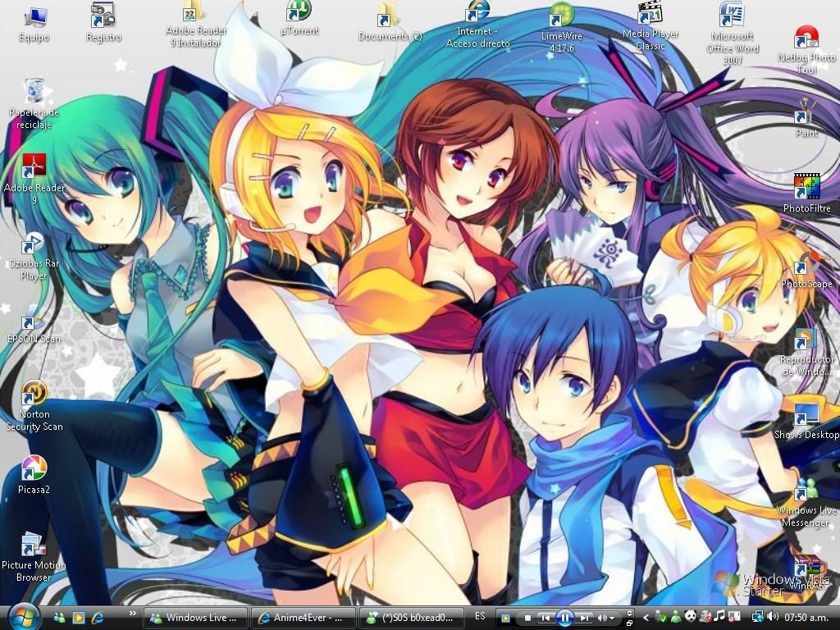Toggle Media Player toolbar video/visualization window

pyautogui.click(x=629, y=613)
